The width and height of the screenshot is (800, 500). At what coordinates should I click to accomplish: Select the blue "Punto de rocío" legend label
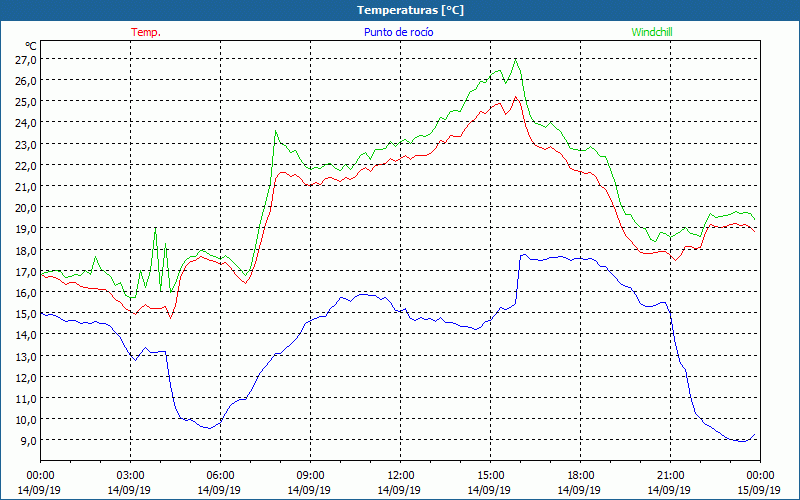pyautogui.click(x=398, y=32)
